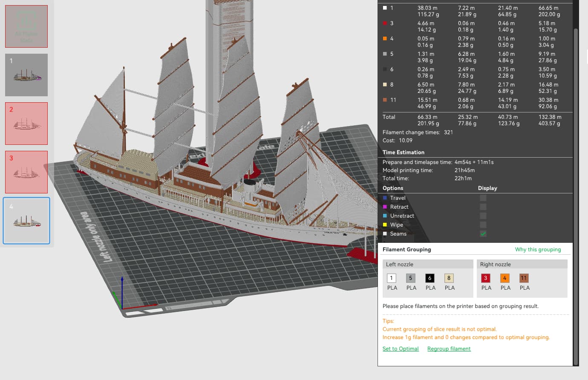Click prepare time '4m54s + 11m1s'
The height and width of the screenshot is (380, 588).
pyautogui.click(x=474, y=162)
